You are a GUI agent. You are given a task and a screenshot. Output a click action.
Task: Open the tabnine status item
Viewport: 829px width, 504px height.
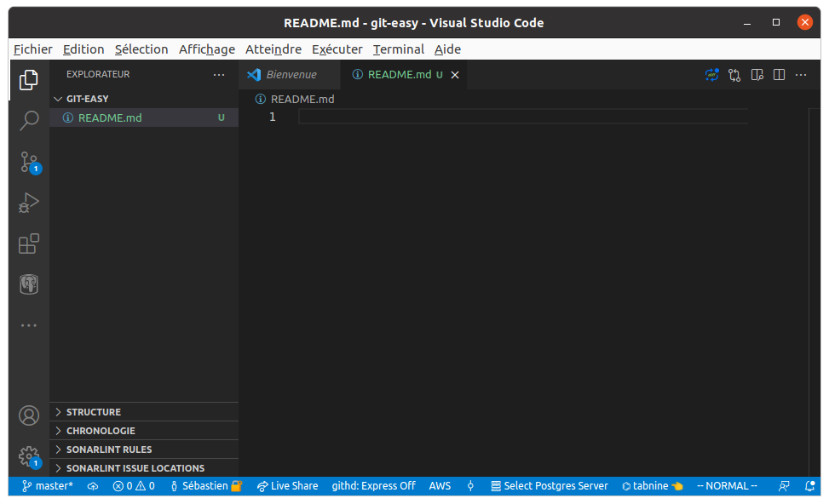pyautogui.click(x=653, y=486)
